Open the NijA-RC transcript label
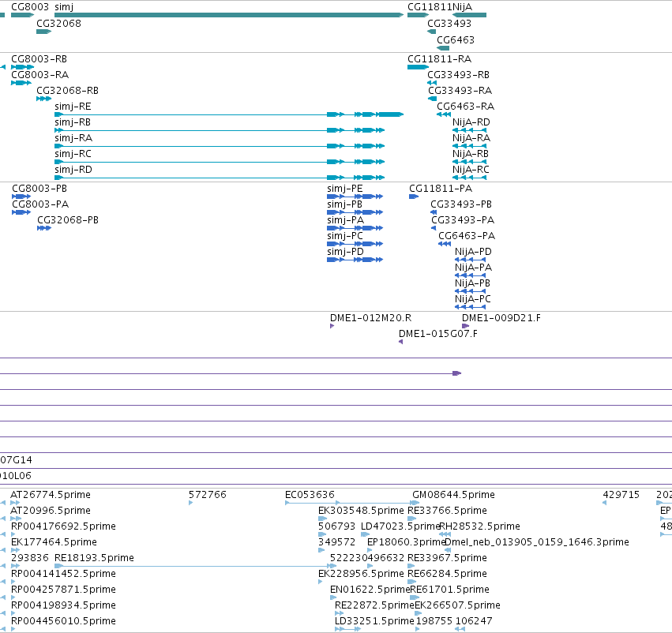 point(471,170)
